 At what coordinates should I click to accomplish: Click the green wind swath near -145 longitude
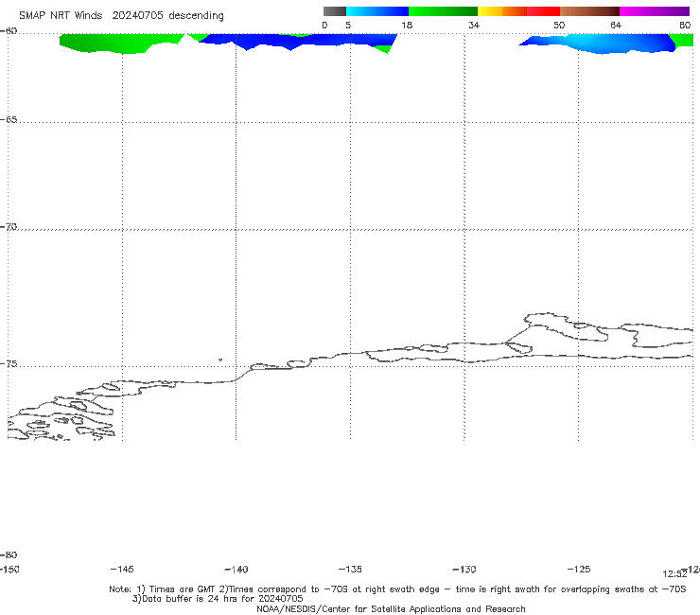click(120, 44)
